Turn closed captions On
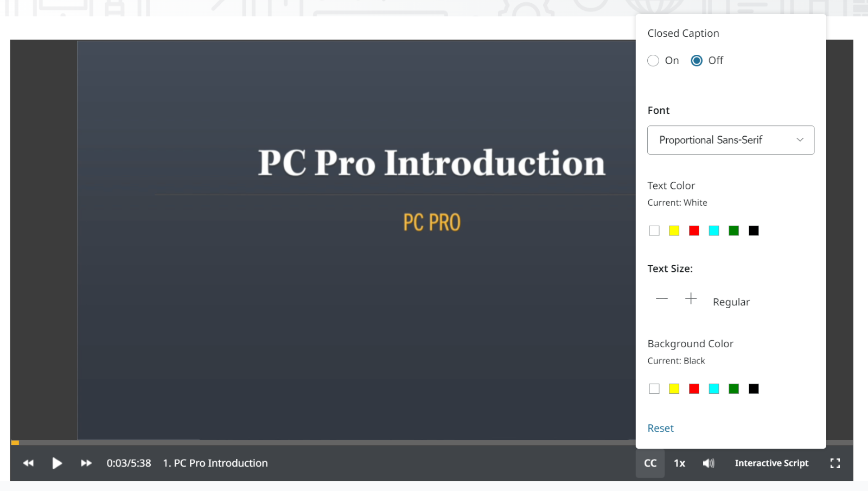This screenshot has height=491, width=868. pos(654,61)
